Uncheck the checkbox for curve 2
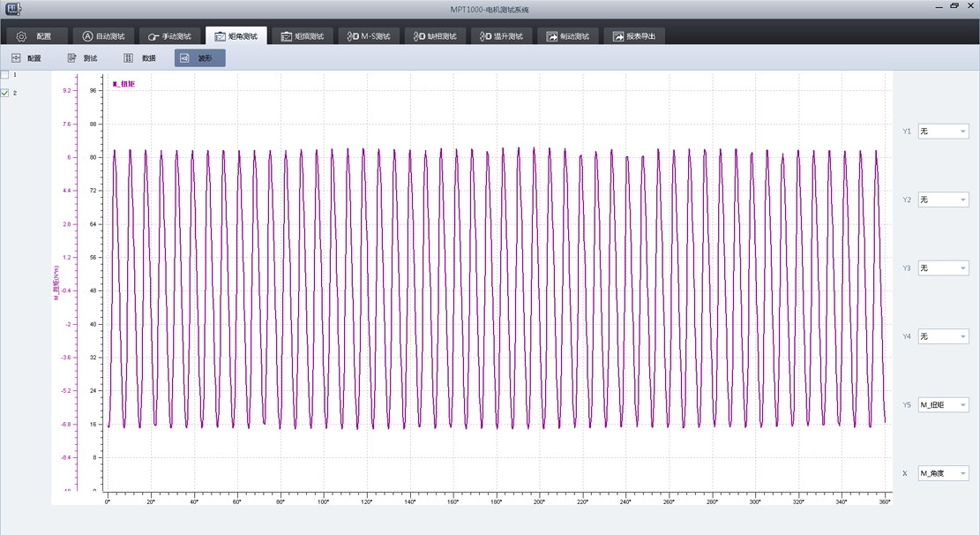The width and height of the screenshot is (980, 535). [5, 93]
